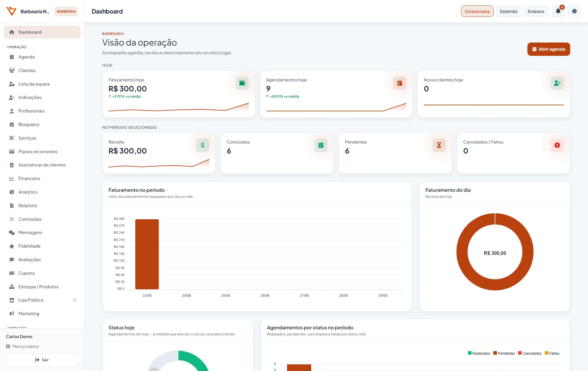Click the Indicações user-plus icon
Viewport: 588px width, 371px height.
click(12, 97)
